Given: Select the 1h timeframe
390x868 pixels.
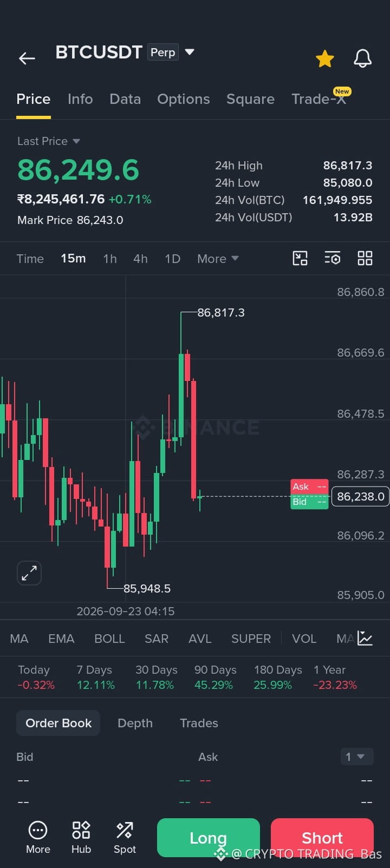Looking at the screenshot, I should [x=110, y=259].
